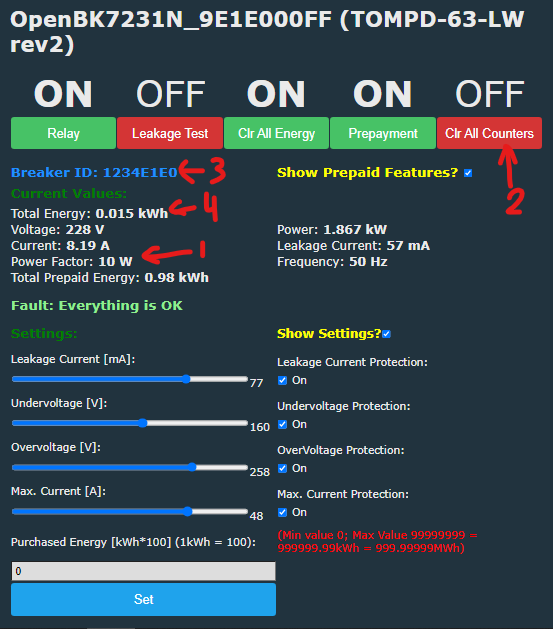This screenshot has width=553, height=629.
Task: Click the red Leakage Test button
Action: tap(170, 133)
